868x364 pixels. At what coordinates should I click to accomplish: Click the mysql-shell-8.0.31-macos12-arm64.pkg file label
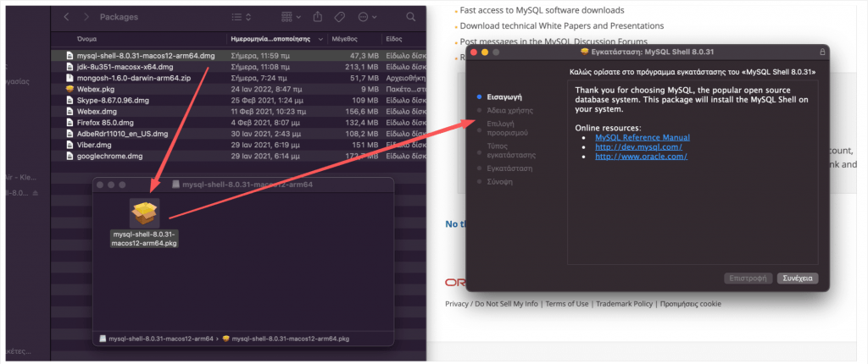144,239
